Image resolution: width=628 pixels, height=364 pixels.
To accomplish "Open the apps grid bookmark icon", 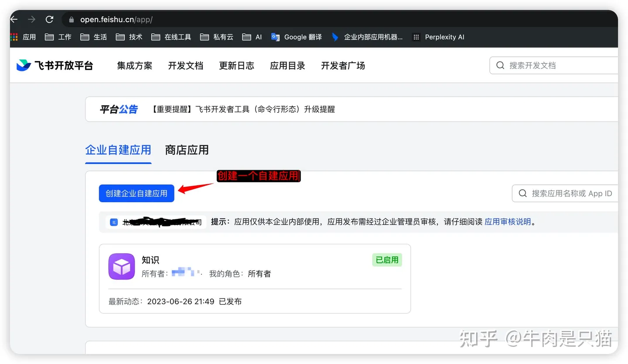I will (x=14, y=37).
